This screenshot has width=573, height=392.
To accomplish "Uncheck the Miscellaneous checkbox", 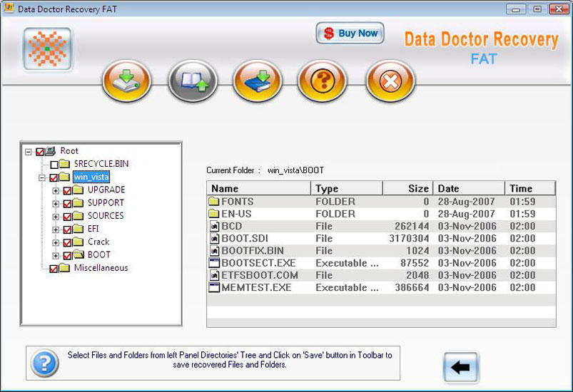I will 54,269.
